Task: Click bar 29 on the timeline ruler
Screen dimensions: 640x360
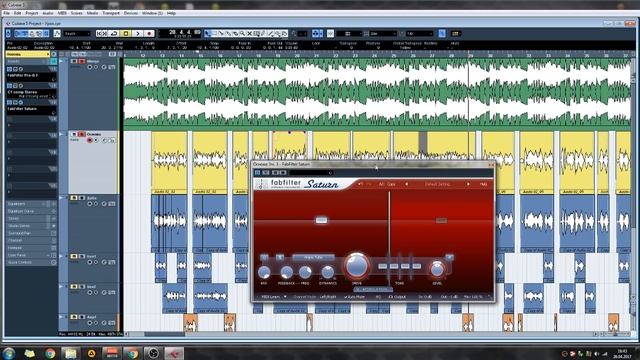Action: coord(470,55)
